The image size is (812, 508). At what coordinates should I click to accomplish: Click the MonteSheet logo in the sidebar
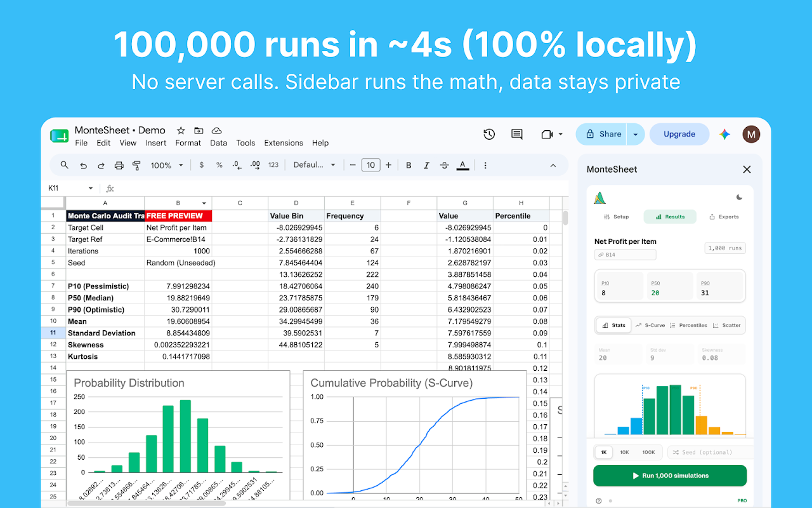[x=600, y=198]
